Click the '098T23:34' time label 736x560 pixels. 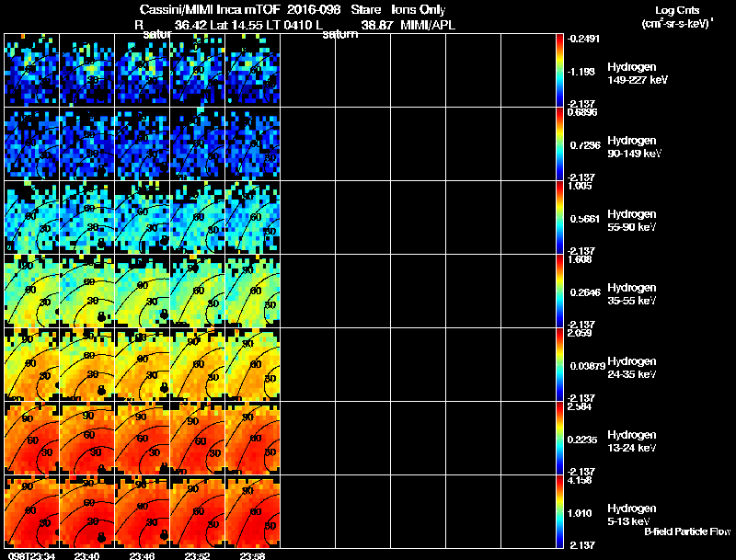pos(31,555)
